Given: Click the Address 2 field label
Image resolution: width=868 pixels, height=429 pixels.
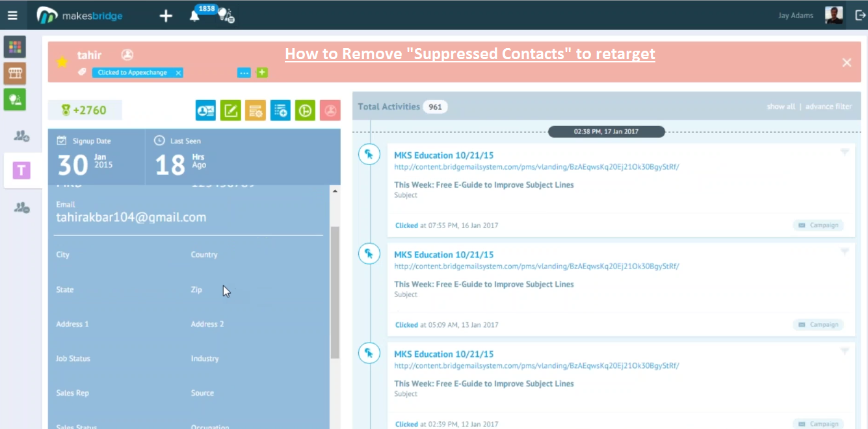Looking at the screenshot, I should pos(207,324).
